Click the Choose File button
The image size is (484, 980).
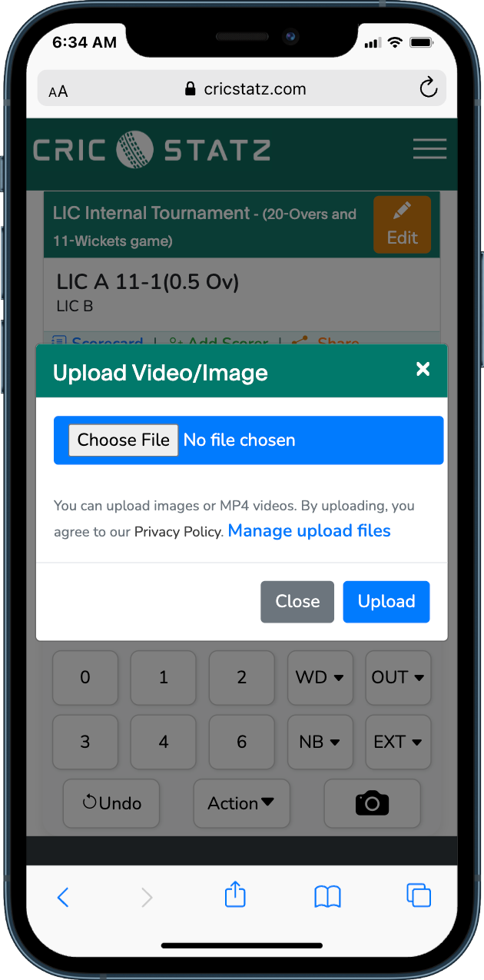pyautogui.click(x=124, y=440)
